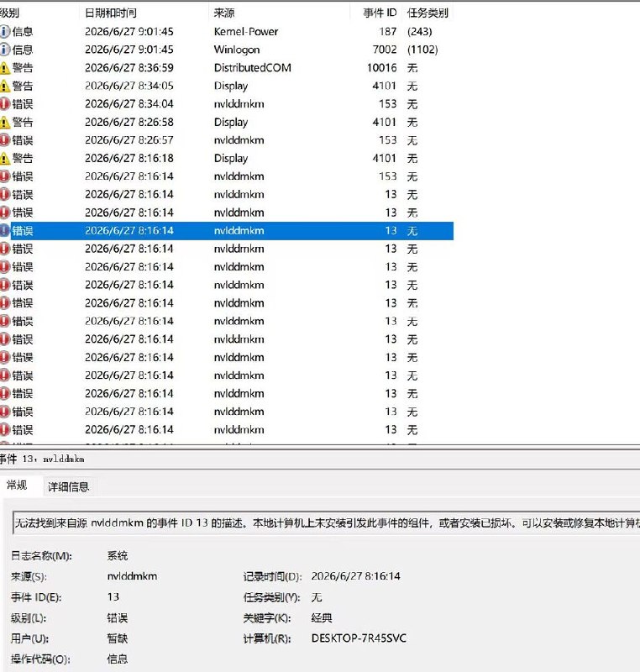Screen dimensions: 640x672
Task: Click Winlogon task category (1102)
Action: (x=422, y=50)
